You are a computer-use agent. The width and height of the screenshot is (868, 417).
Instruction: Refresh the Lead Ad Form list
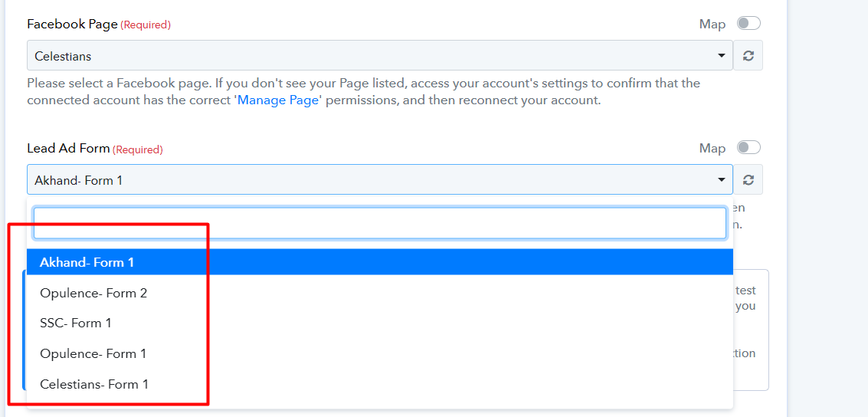pos(748,179)
